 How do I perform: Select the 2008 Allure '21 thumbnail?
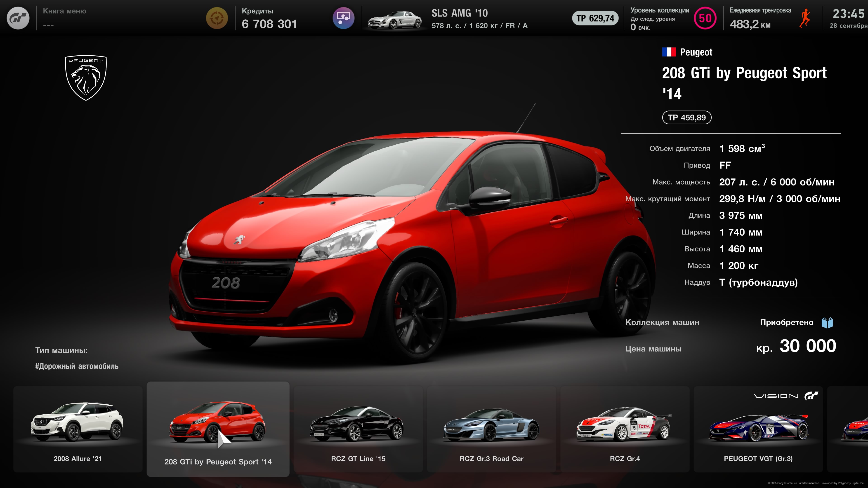point(78,429)
